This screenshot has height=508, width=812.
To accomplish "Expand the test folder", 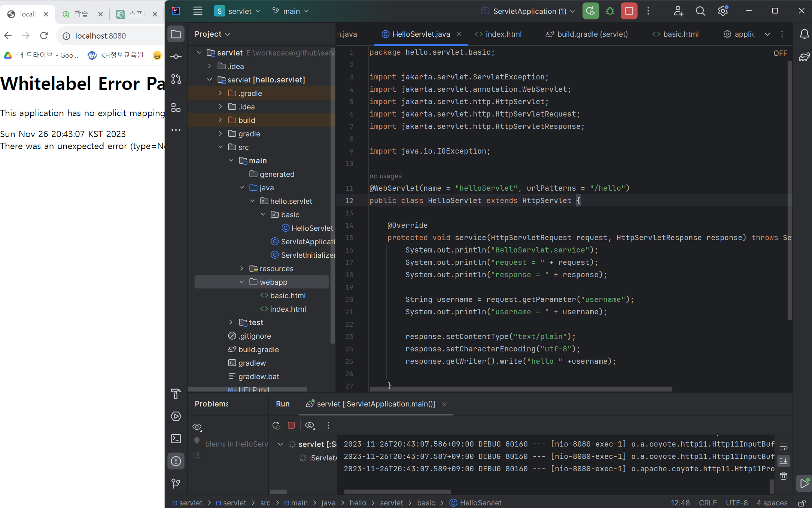I will pos(231,322).
